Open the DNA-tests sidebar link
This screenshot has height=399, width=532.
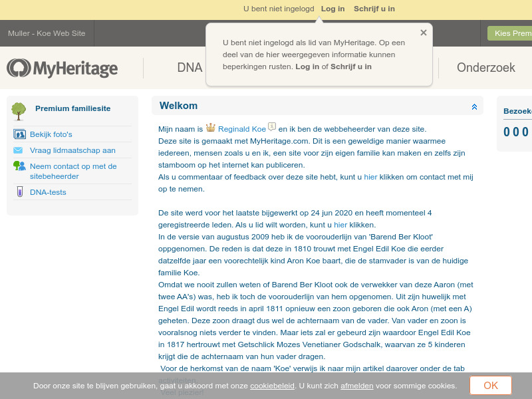(x=48, y=192)
